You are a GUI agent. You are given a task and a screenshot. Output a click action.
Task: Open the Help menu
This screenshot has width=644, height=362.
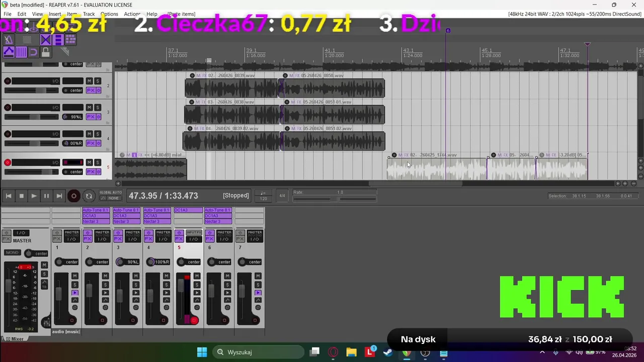pyautogui.click(x=151, y=14)
